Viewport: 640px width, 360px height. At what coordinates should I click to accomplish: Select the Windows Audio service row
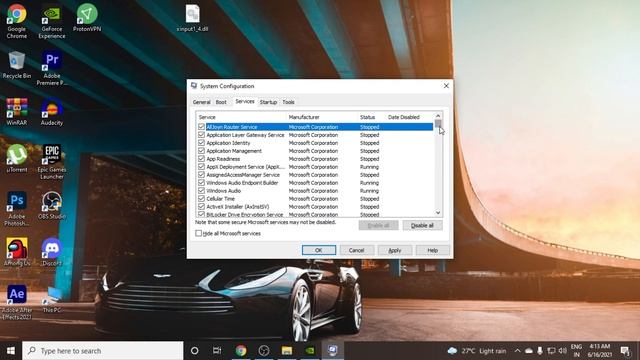pyautogui.click(x=315, y=191)
